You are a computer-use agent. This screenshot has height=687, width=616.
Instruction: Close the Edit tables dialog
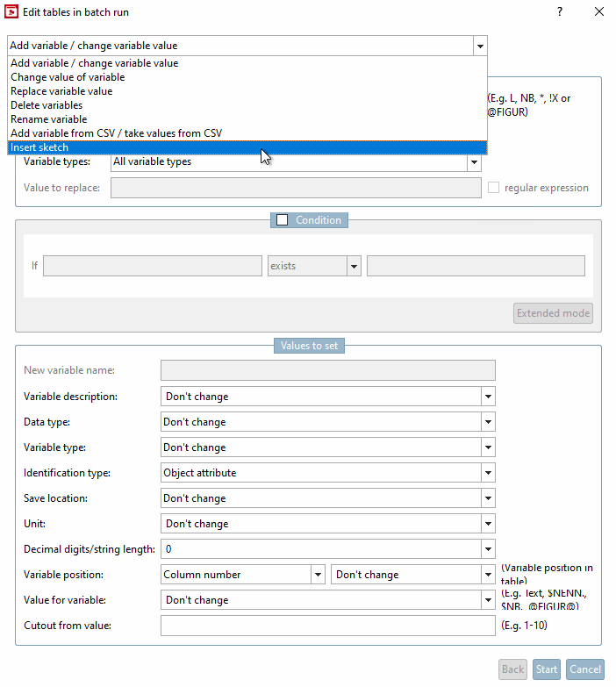coord(599,11)
